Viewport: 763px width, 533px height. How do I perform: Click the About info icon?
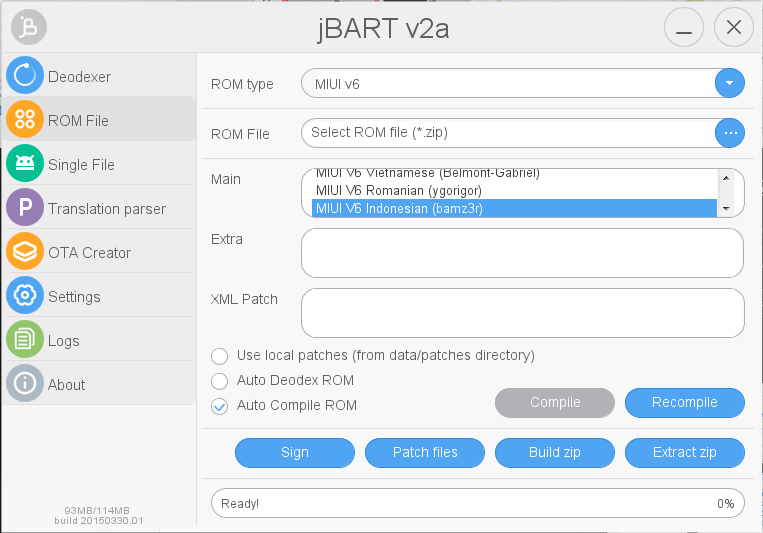click(25, 383)
